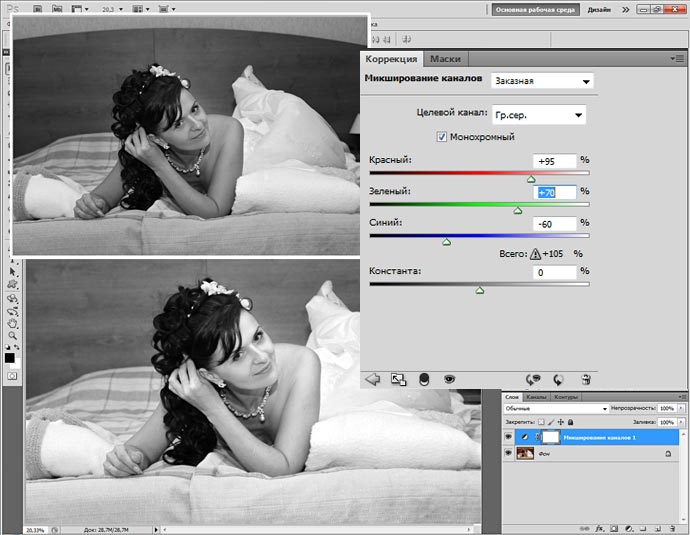The image size is (690, 535).
Task: Hide the Микширование каналов 1 layer
Action: [x=508, y=437]
